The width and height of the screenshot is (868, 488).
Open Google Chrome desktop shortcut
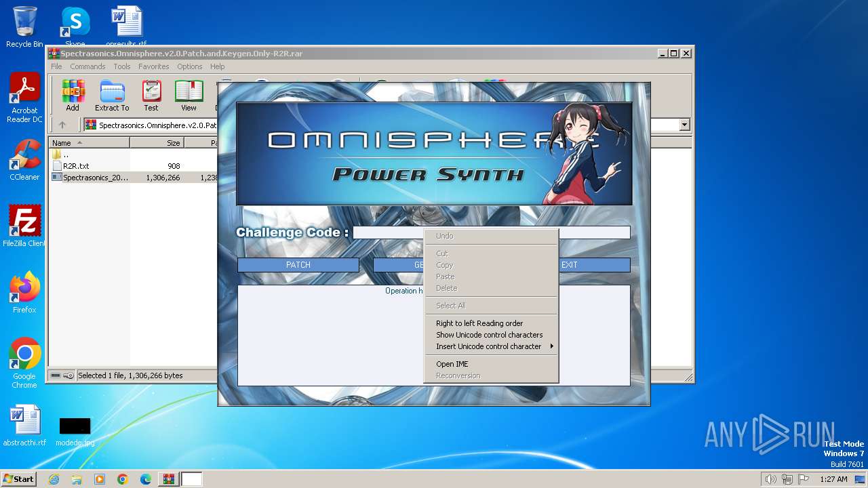[x=24, y=363]
